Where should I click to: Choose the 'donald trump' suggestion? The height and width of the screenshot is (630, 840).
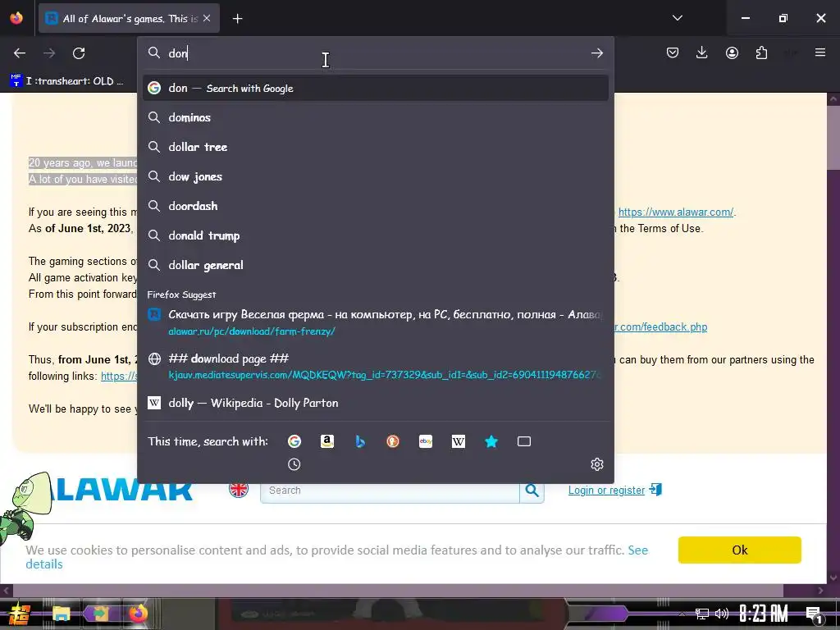coord(376,235)
